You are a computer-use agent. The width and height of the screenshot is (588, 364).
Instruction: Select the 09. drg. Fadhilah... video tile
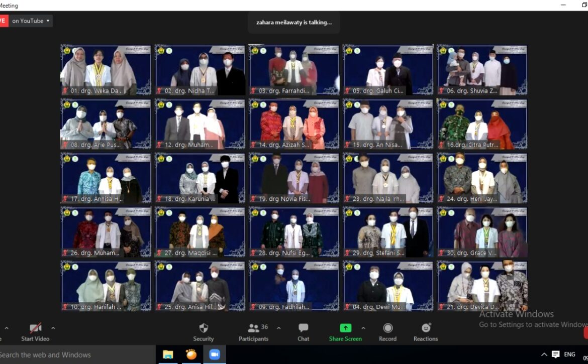294,286
